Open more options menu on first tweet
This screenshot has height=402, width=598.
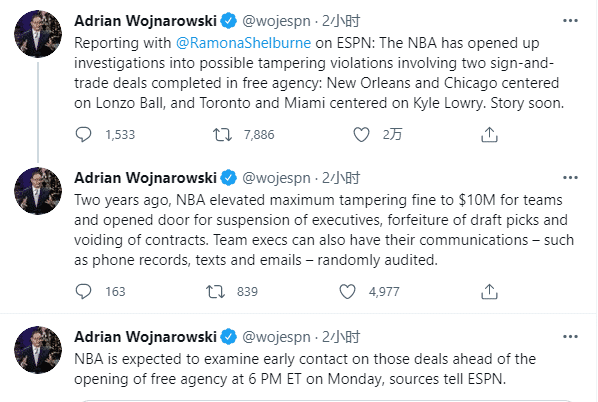point(571,21)
